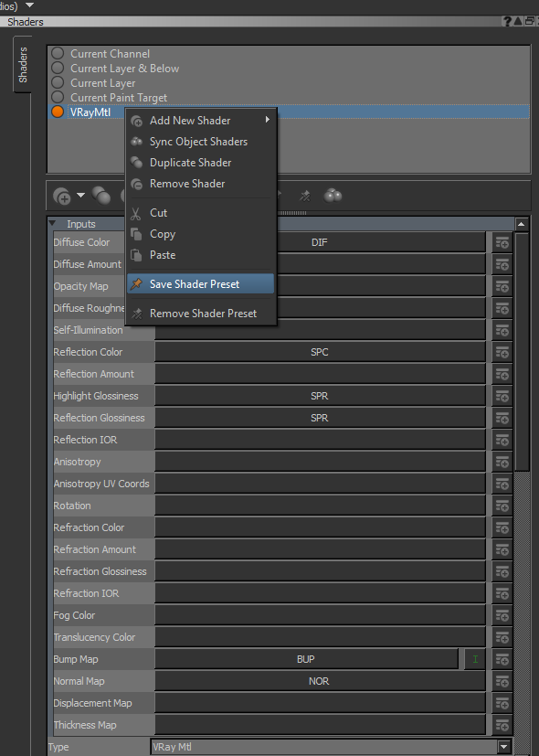
Task: Click the Sync Object Shaders spheres icon
Action: tap(333, 196)
